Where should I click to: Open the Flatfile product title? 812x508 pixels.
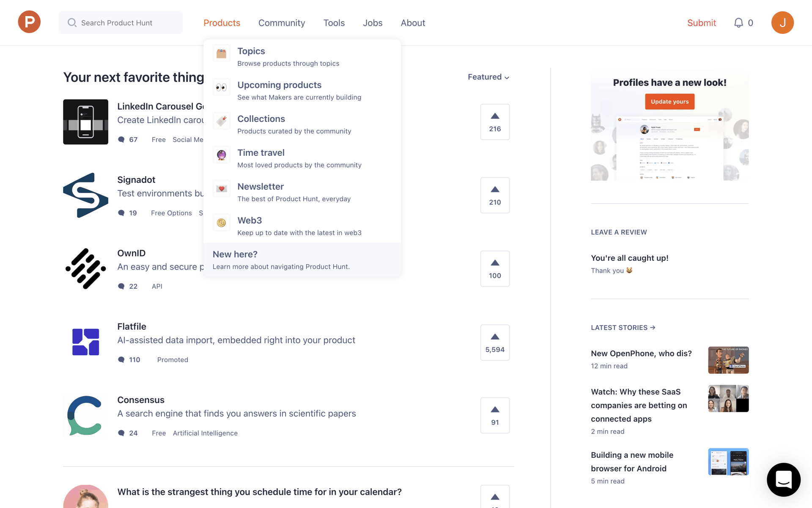[132, 326]
